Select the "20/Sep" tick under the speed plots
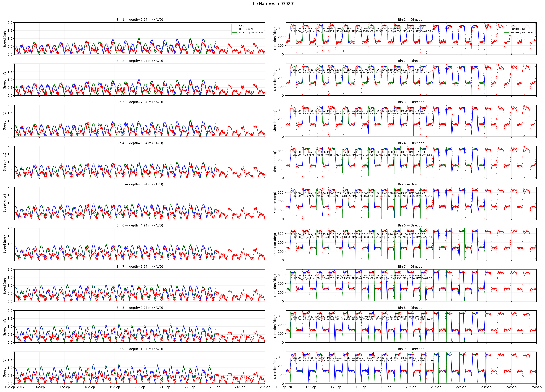The height and width of the screenshot is (392, 545). pyautogui.click(x=140, y=387)
